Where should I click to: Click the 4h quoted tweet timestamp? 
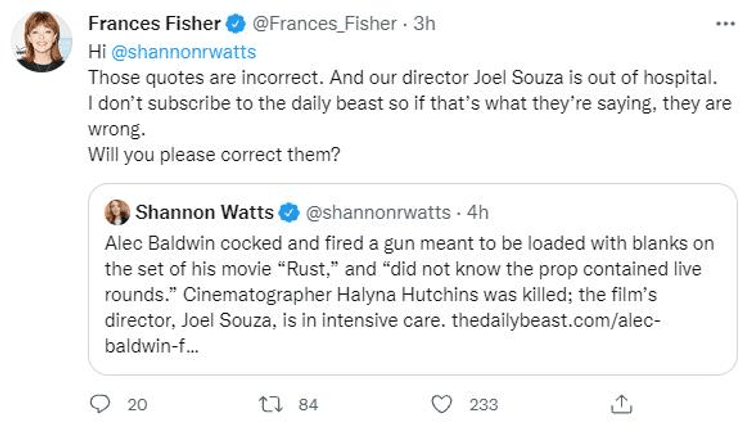[478, 212]
